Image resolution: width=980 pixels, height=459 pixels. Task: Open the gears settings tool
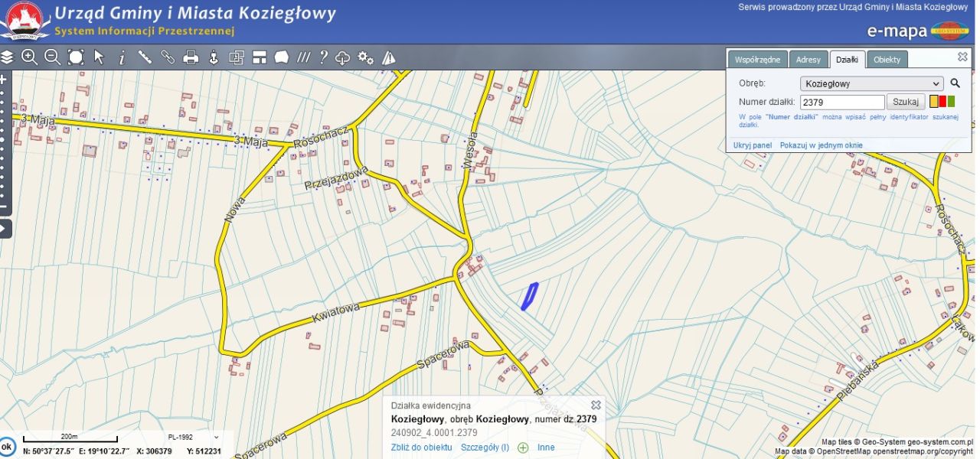pyautogui.click(x=366, y=57)
